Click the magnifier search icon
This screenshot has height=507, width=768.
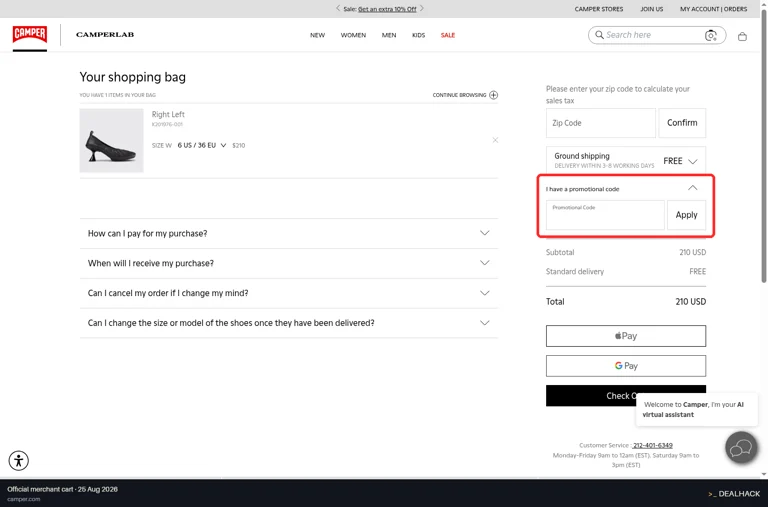click(x=599, y=35)
